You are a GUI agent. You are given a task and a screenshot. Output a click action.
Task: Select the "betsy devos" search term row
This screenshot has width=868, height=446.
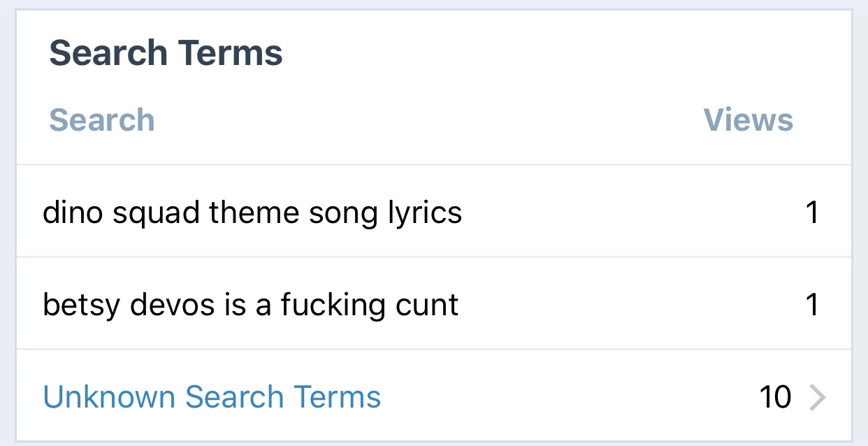250,305
